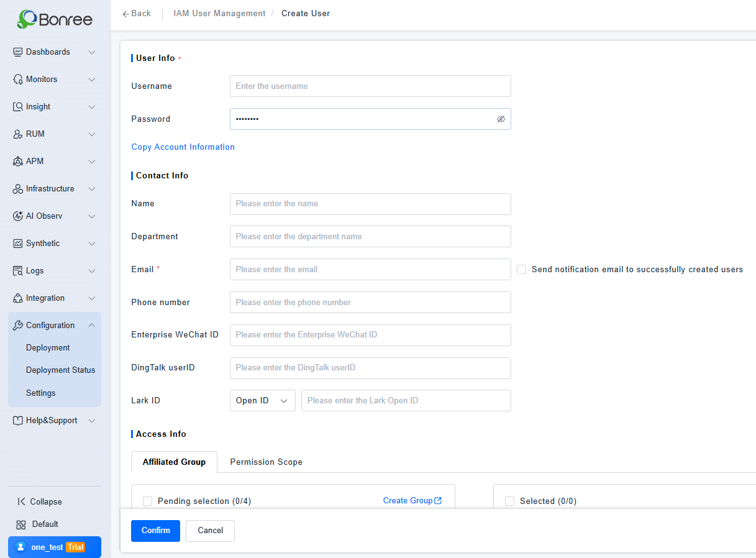Expand the Help&Support menu chevron
The height and width of the screenshot is (558, 756).
coord(92,421)
